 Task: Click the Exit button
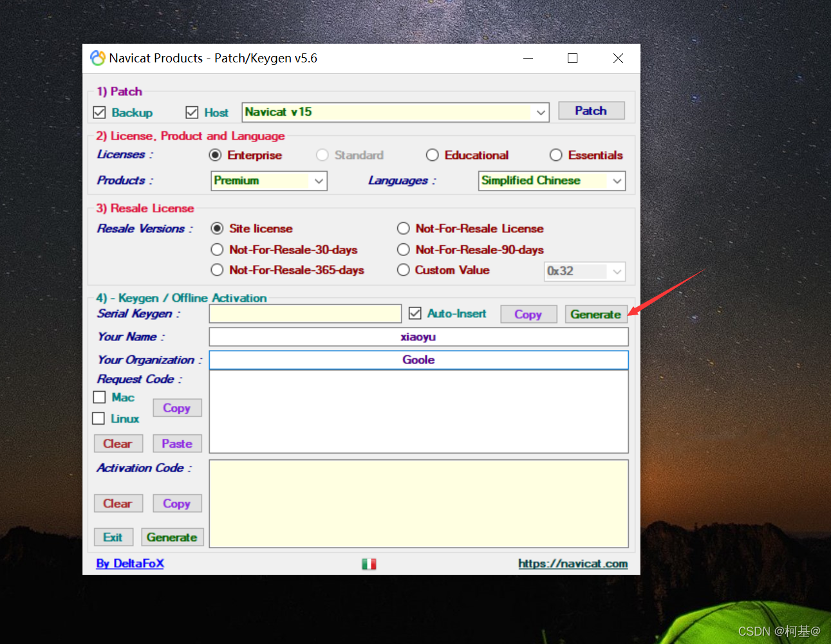(113, 537)
